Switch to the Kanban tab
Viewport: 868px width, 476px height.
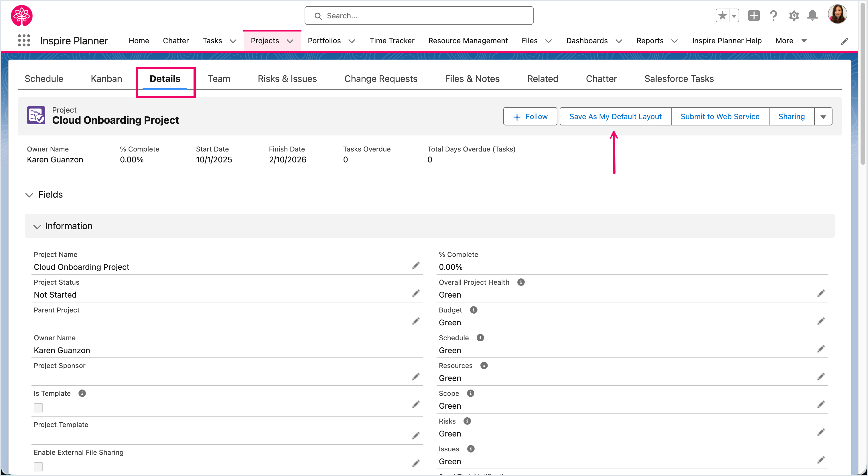pyautogui.click(x=106, y=78)
